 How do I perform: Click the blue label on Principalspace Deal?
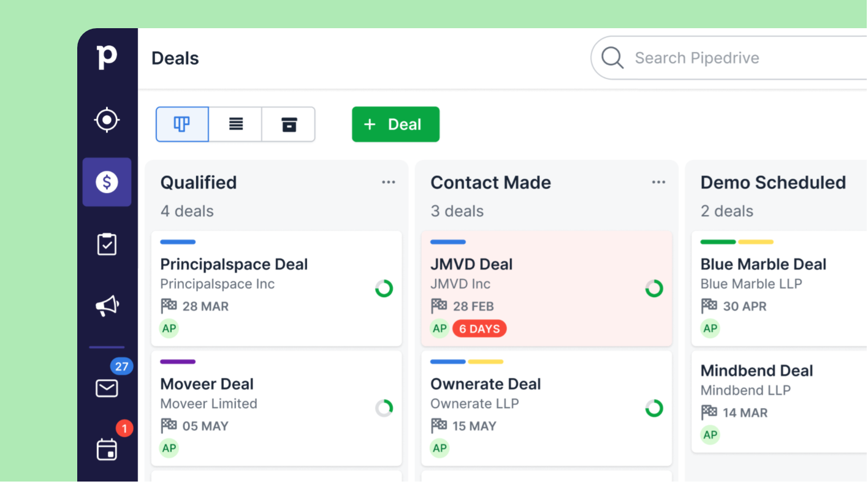pyautogui.click(x=178, y=242)
